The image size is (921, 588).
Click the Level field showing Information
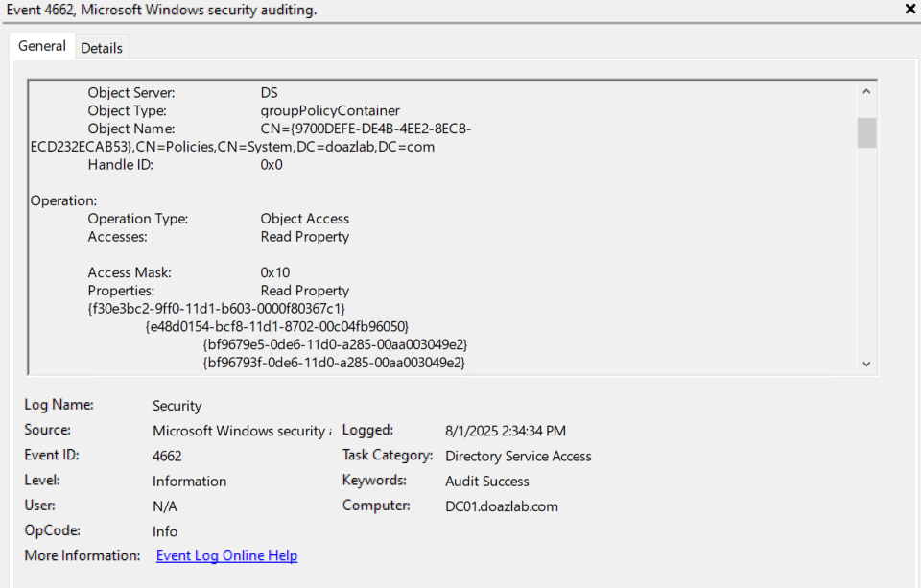[x=190, y=481]
